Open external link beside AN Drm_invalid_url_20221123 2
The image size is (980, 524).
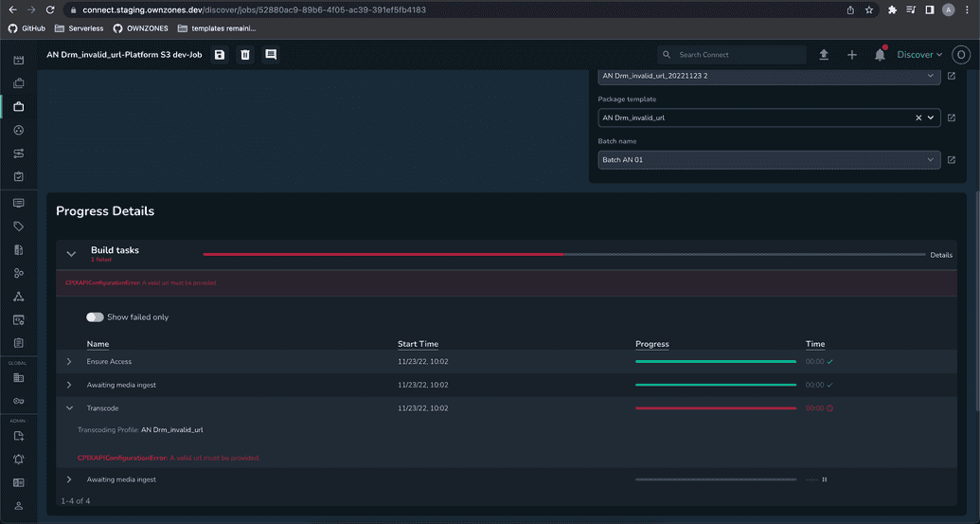[952, 76]
